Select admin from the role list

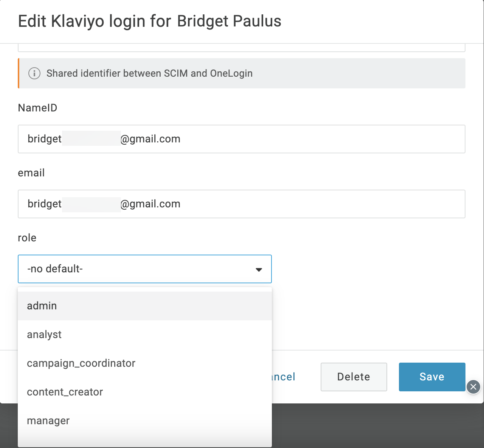tap(144, 306)
